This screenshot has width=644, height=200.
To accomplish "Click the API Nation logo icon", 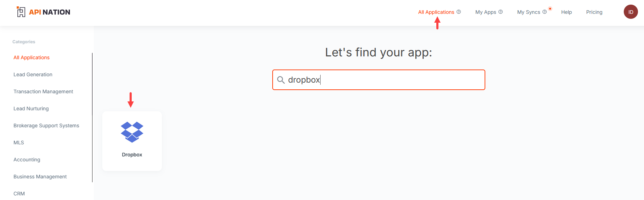I will click(21, 12).
